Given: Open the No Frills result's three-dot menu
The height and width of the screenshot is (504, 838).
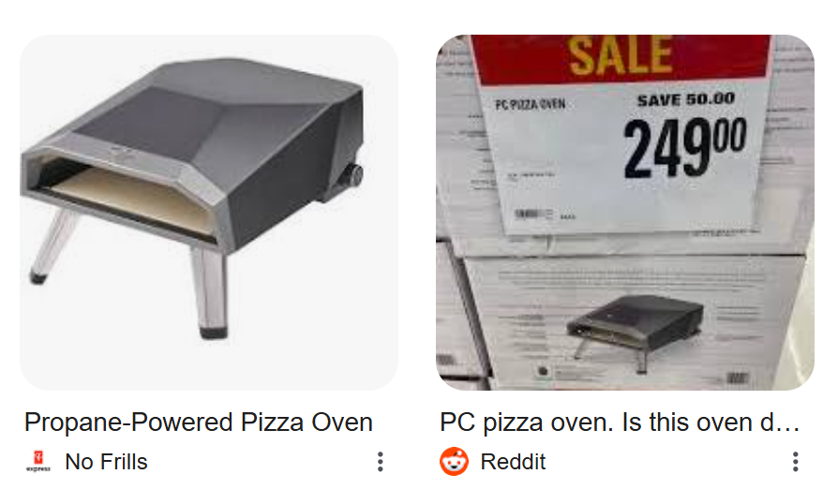Looking at the screenshot, I should click(380, 462).
